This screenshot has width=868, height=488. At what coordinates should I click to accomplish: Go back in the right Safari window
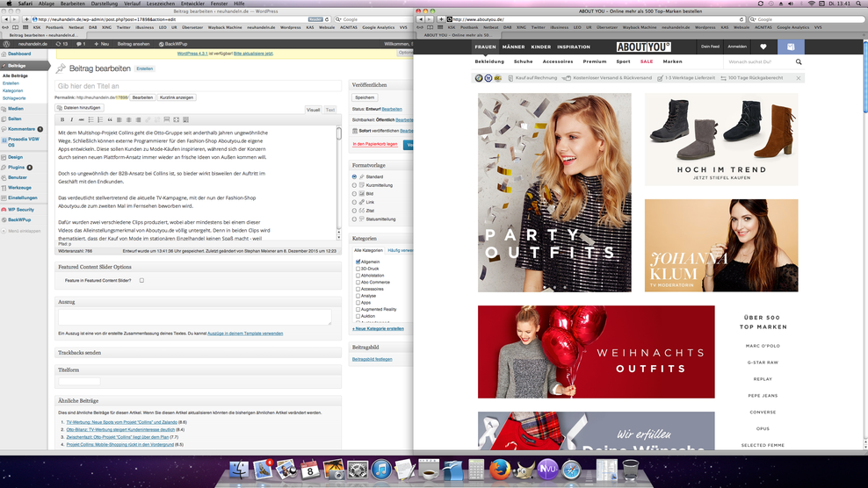pyautogui.click(x=420, y=19)
